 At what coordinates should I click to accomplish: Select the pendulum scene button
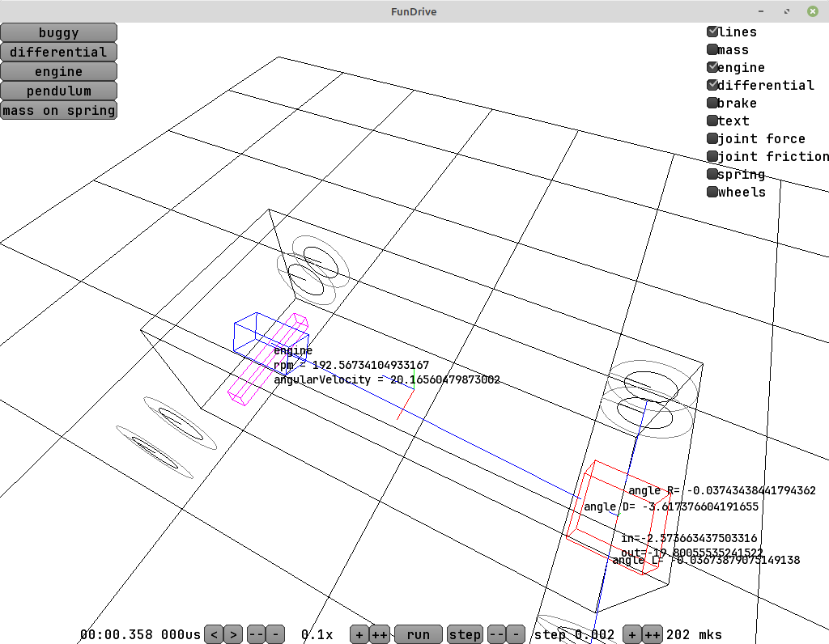pyautogui.click(x=58, y=91)
